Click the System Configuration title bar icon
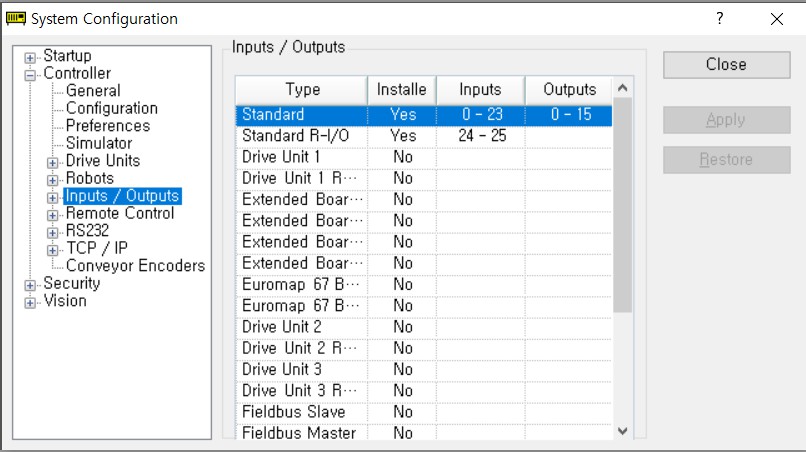Image resolution: width=806 pixels, height=452 pixels. point(15,19)
